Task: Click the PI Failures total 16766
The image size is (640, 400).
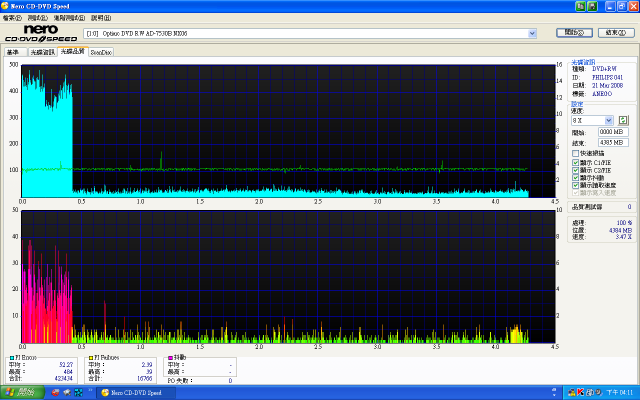Action: [144, 378]
